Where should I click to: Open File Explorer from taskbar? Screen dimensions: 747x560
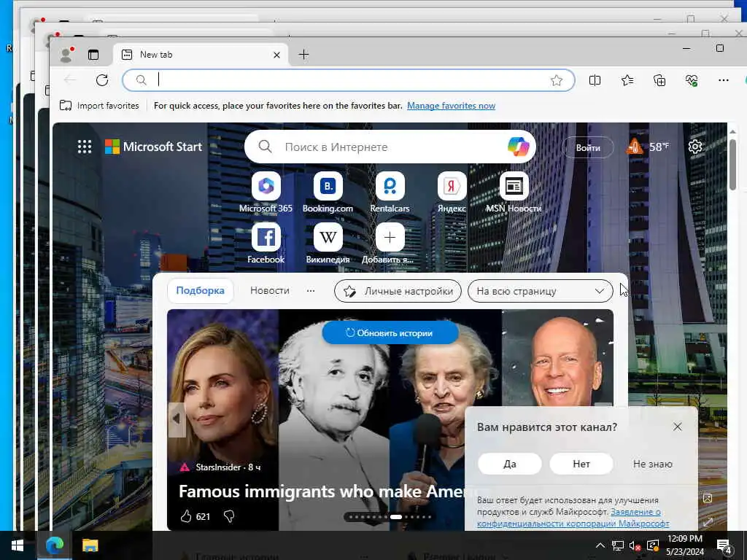[x=90, y=545]
